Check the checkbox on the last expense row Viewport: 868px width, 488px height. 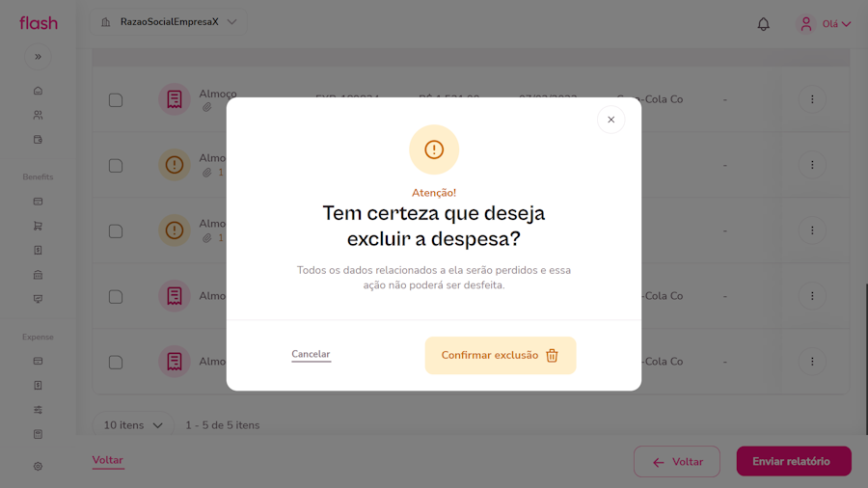pyautogui.click(x=116, y=363)
